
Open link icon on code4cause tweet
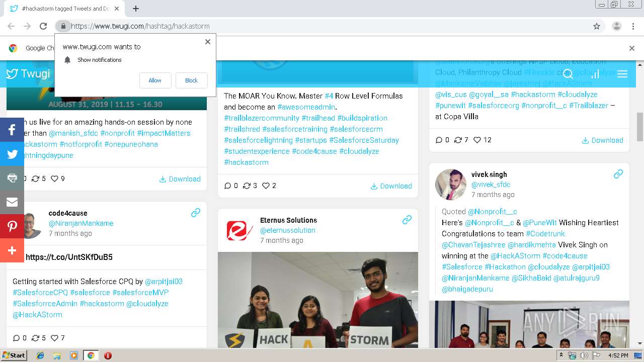pos(196,213)
